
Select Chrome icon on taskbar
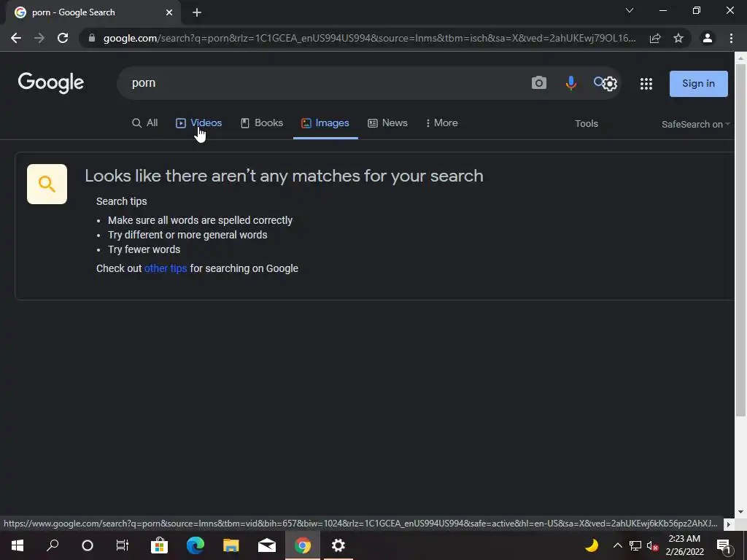303,545
